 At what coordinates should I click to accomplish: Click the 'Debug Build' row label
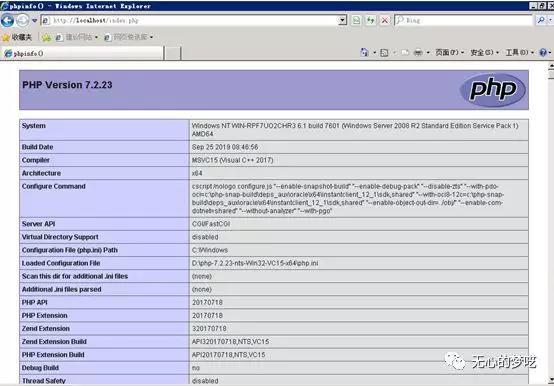pos(40,368)
